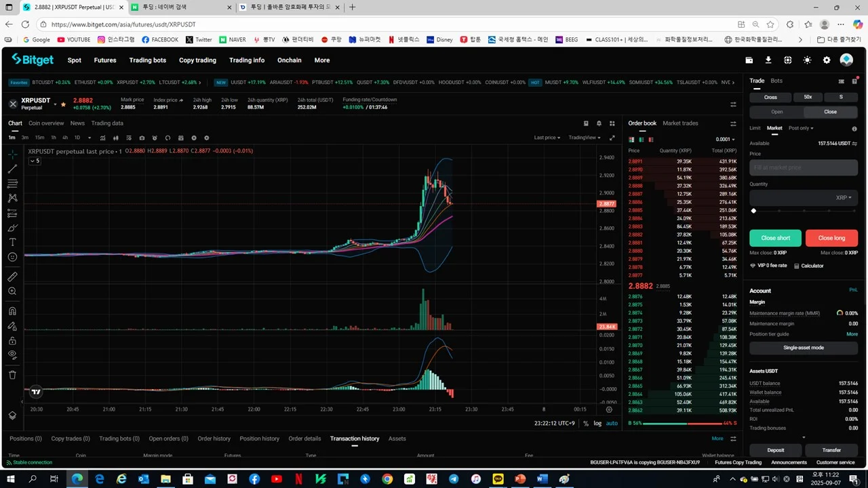Open the Post only dropdown
The width and height of the screenshot is (868, 488).
(801, 128)
